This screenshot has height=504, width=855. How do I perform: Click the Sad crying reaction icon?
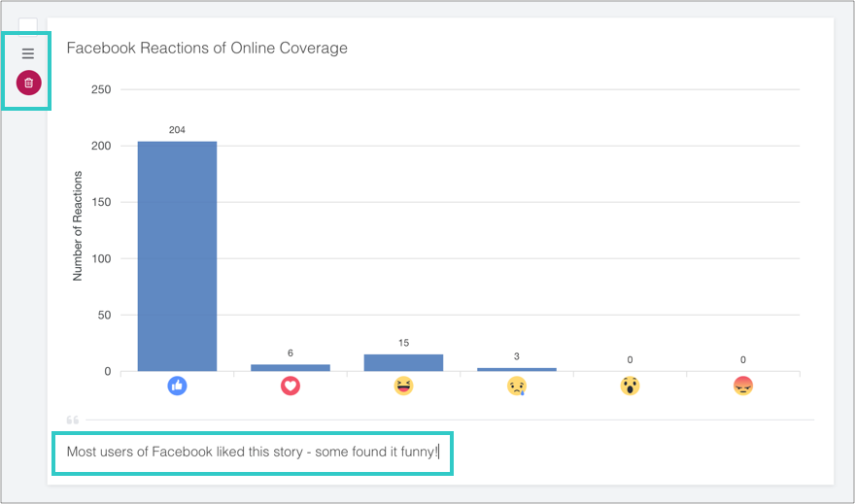516,386
